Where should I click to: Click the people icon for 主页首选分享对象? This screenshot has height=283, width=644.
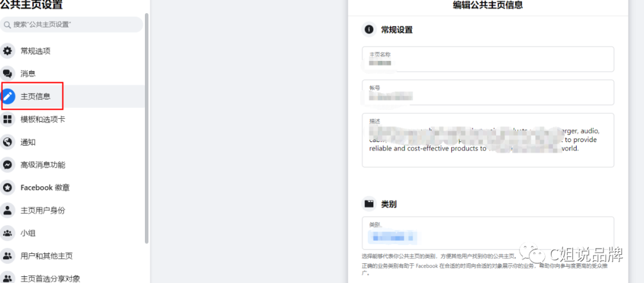[7, 278]
